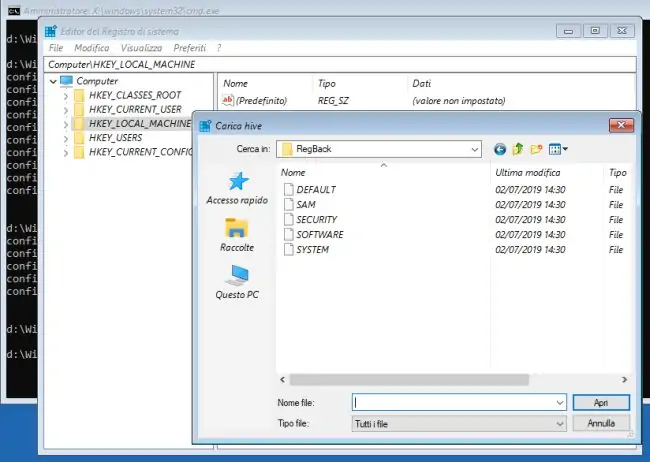
Task: Open the Preferiti menu
Action: [189, 47]
